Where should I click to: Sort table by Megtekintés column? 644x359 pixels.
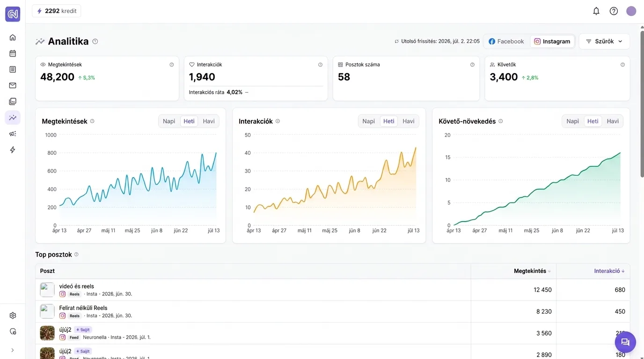click(532, 271)
